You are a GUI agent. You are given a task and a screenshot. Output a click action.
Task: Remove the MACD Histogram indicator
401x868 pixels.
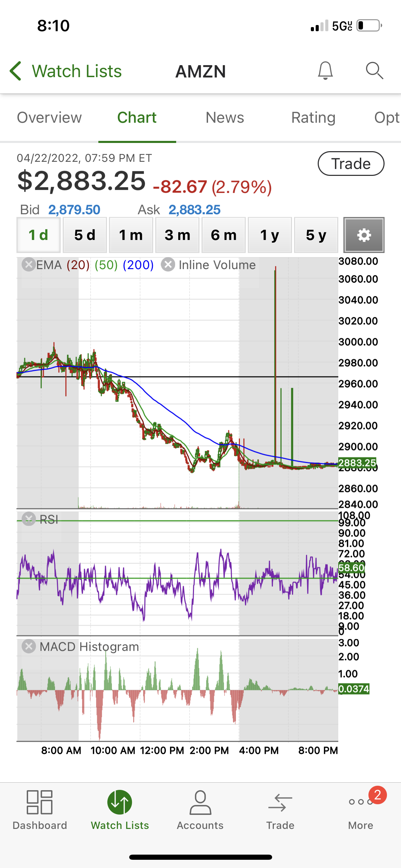click(x=29, y=647)
